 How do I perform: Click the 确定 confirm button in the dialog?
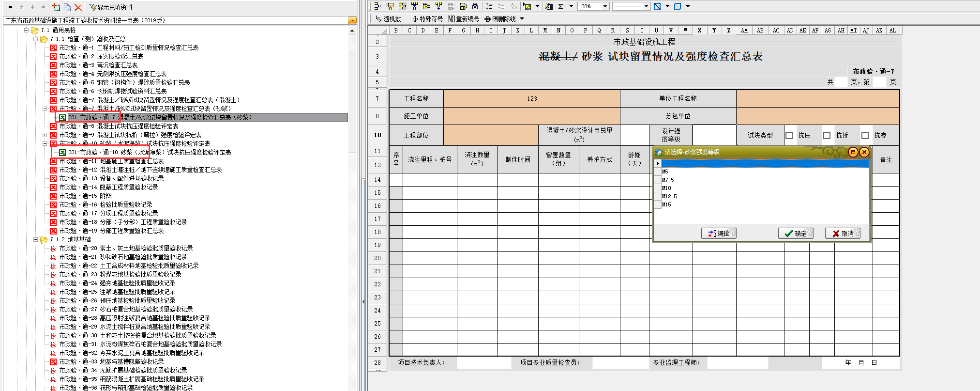pos(796,234)
